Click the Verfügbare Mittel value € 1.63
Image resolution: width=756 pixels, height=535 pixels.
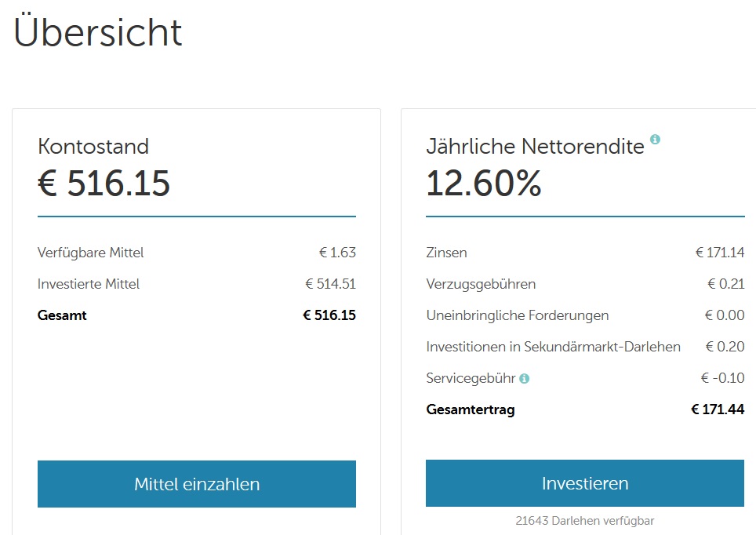pos(337,253)
